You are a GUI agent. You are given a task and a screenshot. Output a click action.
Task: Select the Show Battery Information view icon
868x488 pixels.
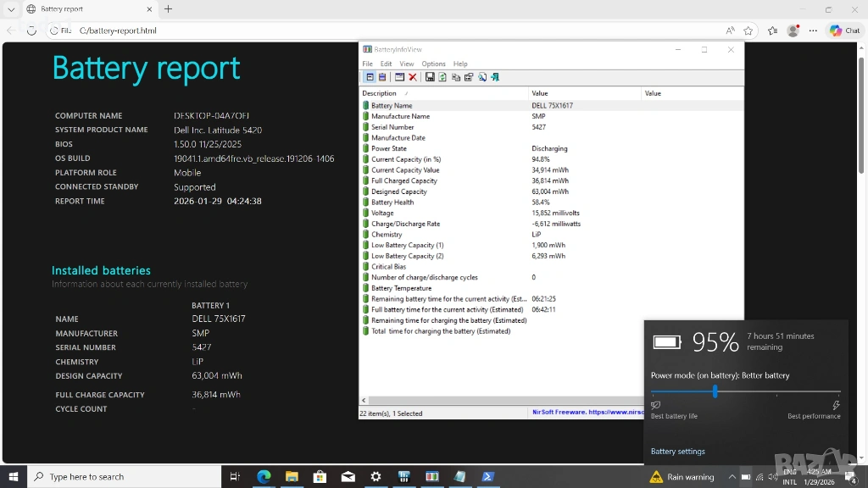click(370, 77)
